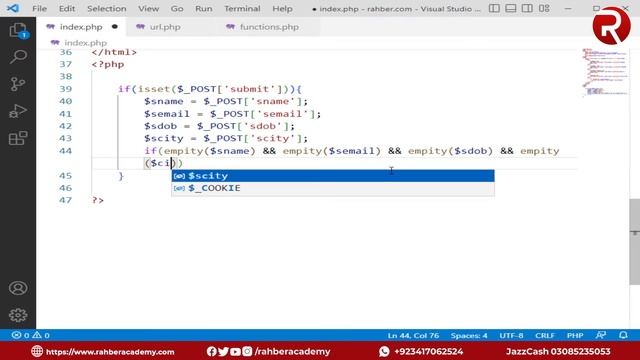Screen dimensions: 640x360
Task: Click the PHP icon on index.php tab
Action: tap(51, 27)
